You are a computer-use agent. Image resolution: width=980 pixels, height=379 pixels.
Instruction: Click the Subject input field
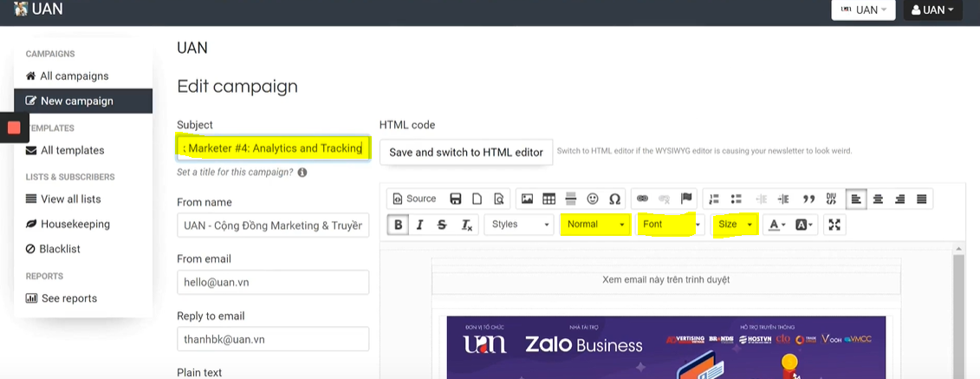[273, 148]
